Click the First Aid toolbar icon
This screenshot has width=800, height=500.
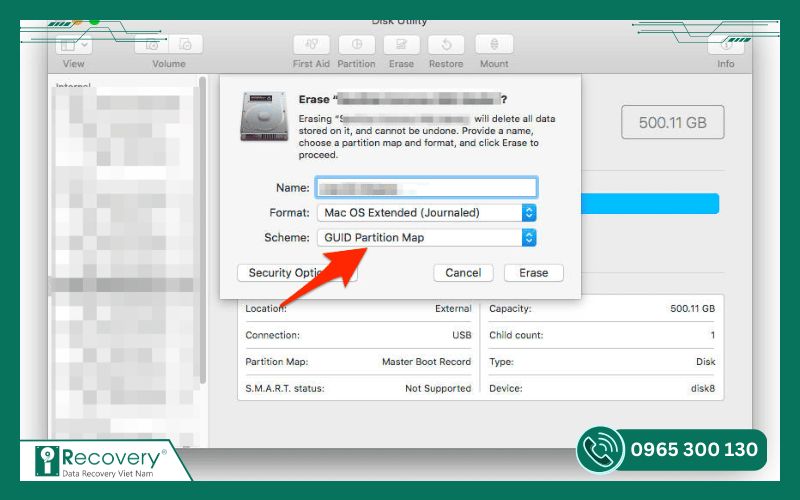click(x=311, y=45)
